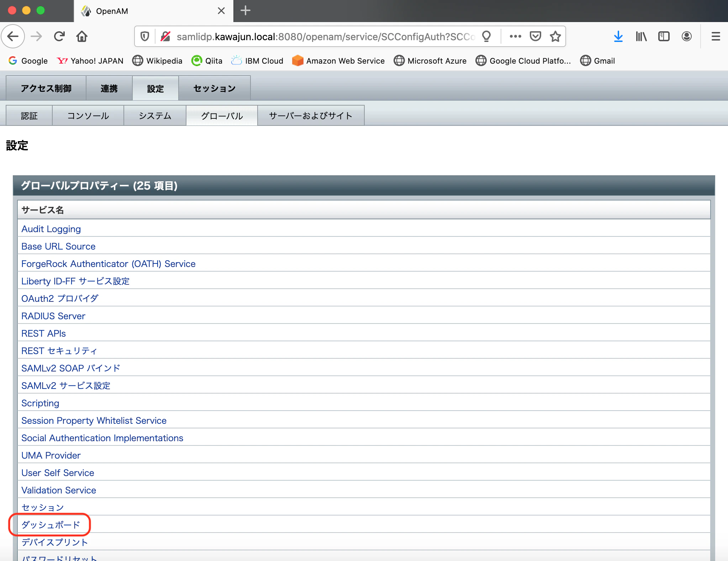The image size is (728, 561).
Task: Open the Gmail bookmark
Action: (597, 61)
